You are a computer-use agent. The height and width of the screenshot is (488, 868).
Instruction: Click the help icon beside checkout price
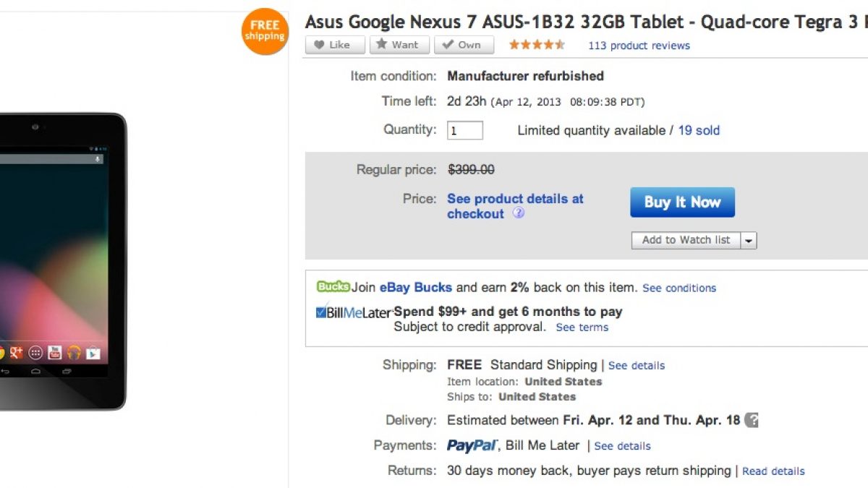pos(518,213)
